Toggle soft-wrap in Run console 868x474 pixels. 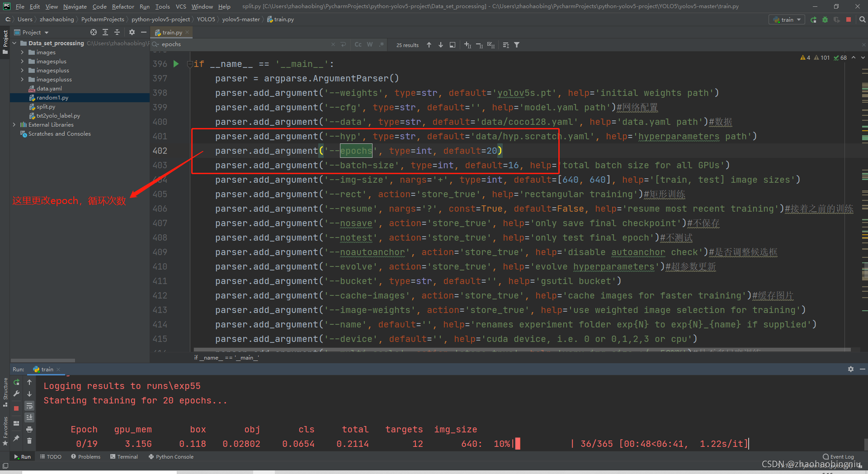tap(29, 406)
